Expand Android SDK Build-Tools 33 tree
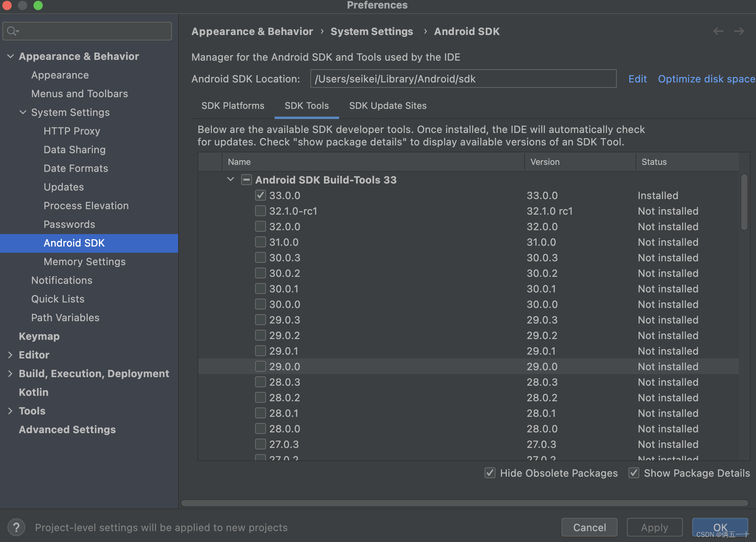This screenshot has height=542, width=756. tap(231, 180)
